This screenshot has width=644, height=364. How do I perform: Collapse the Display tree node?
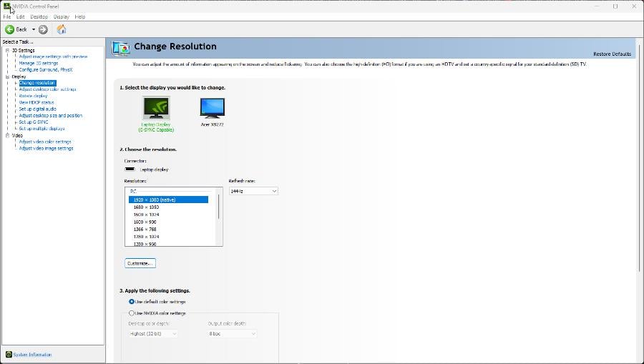point(7,77)
